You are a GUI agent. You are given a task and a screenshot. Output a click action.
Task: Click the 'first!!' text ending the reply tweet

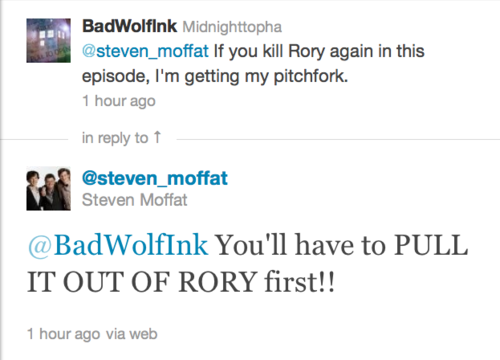pos(300,282)
